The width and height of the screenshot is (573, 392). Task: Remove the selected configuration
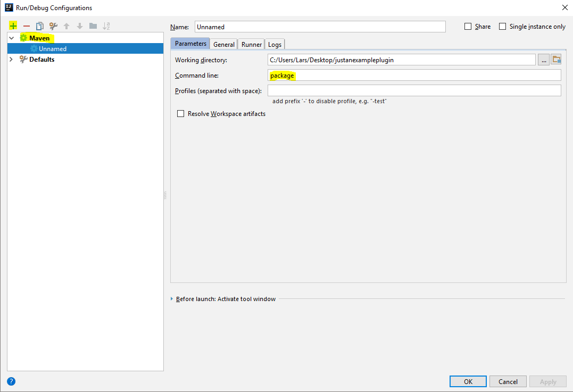[26, 26]
